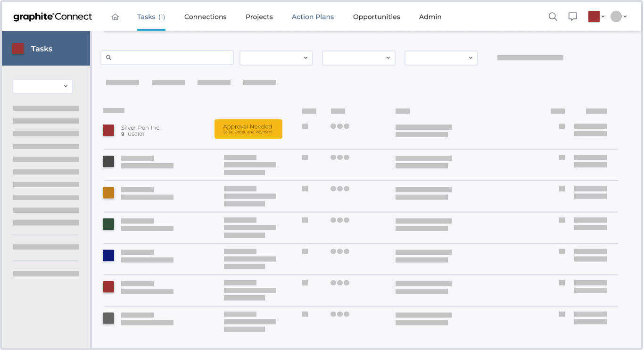
Task: Check the checkbox on the Silver Pen row
Action: (305, 126)
